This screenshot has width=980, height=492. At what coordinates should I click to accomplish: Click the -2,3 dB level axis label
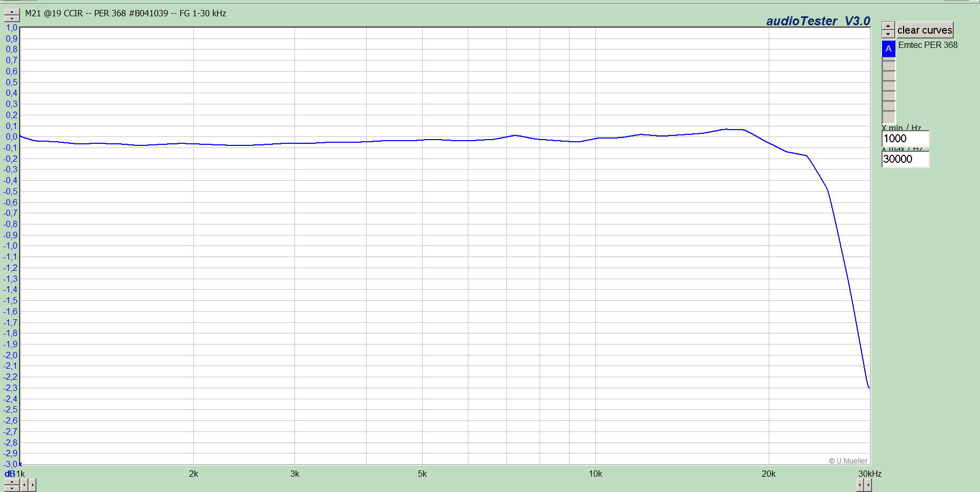(11, 388)
